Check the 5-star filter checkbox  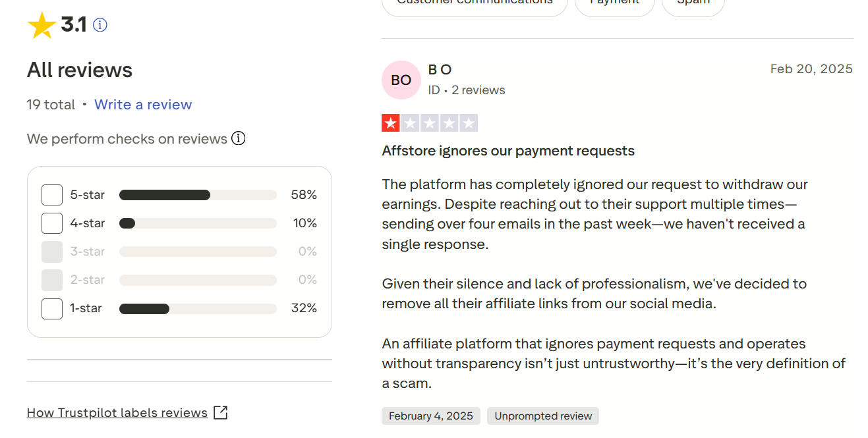pyautogui.click(x=52, y=195)
